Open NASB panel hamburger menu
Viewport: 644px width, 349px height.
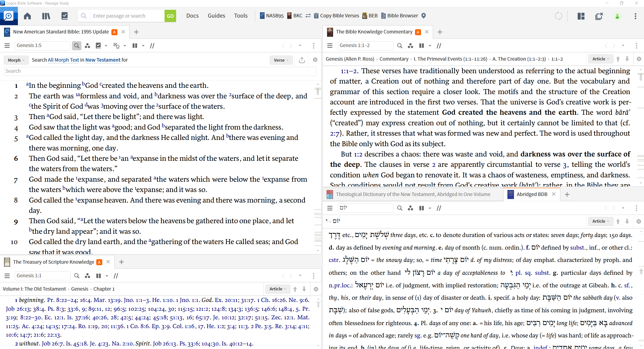(x=7, y=46)
